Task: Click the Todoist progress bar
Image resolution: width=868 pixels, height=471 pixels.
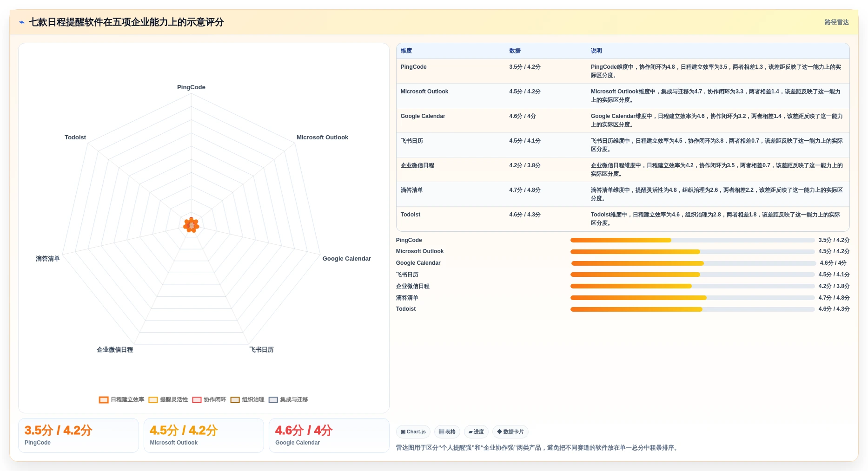Action: coord(693,309)
